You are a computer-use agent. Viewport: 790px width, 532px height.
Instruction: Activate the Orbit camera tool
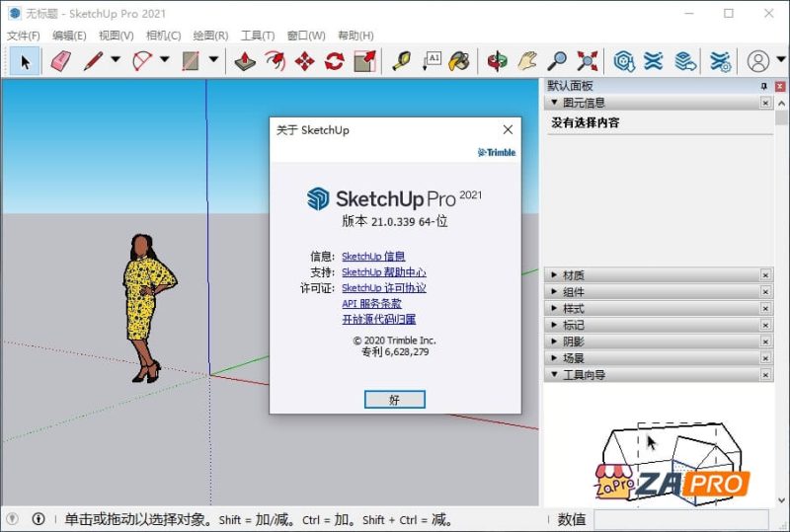tap(497, 61)
